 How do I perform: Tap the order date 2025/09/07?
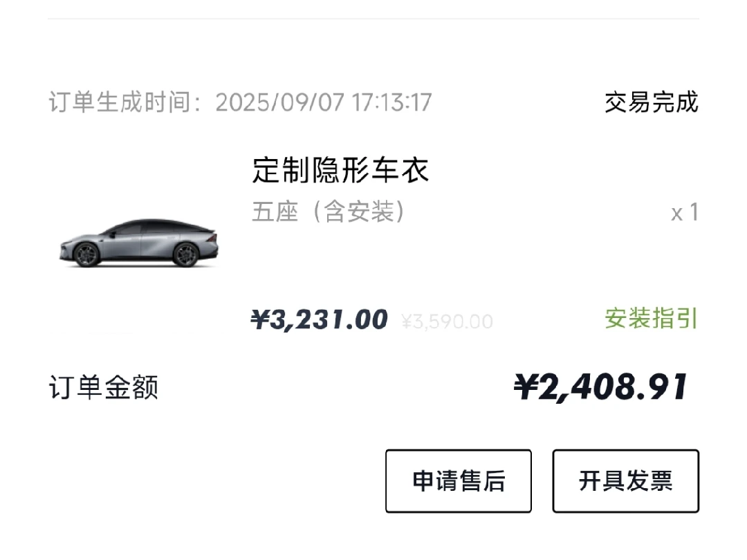tap(279, 103)
